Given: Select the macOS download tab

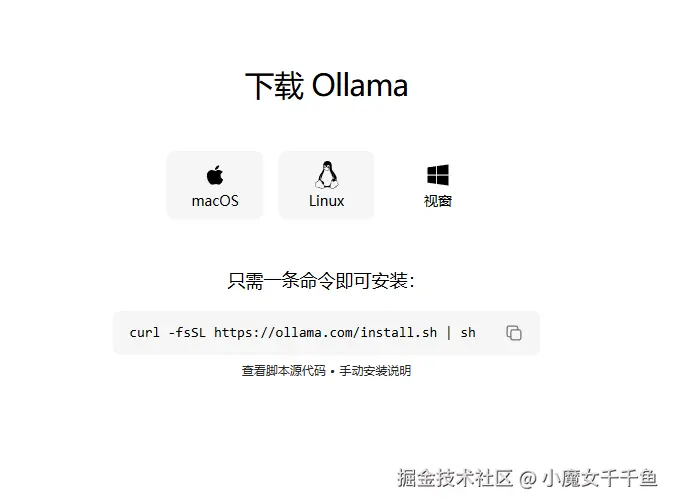Looking at the screenshot, I should tap(215, 185).
